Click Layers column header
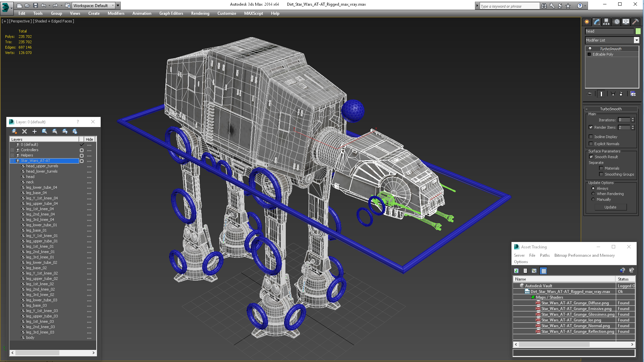The image size is (644, 362). (44, 139)
